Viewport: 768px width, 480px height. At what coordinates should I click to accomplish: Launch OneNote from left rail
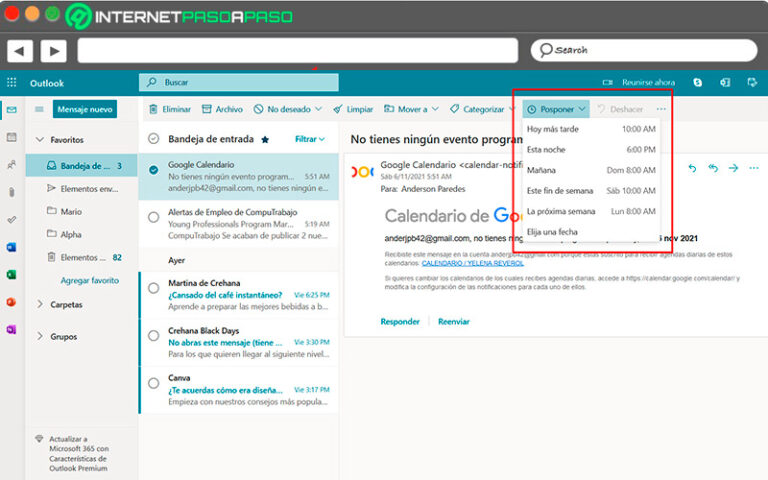[12, 330]
